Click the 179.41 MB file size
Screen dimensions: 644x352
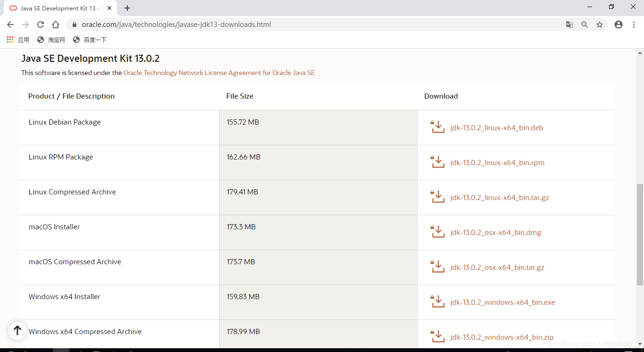pyautogui.click(x=242, y=192)
